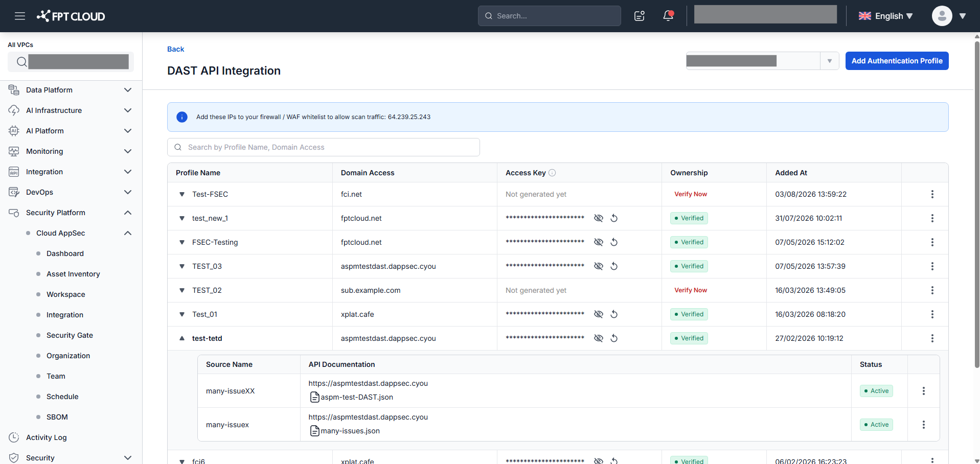Image resolution: width=980 pixels, height=464 pixels.
Task: Regenerate access key for Test_01
Action: pos(614,314)
